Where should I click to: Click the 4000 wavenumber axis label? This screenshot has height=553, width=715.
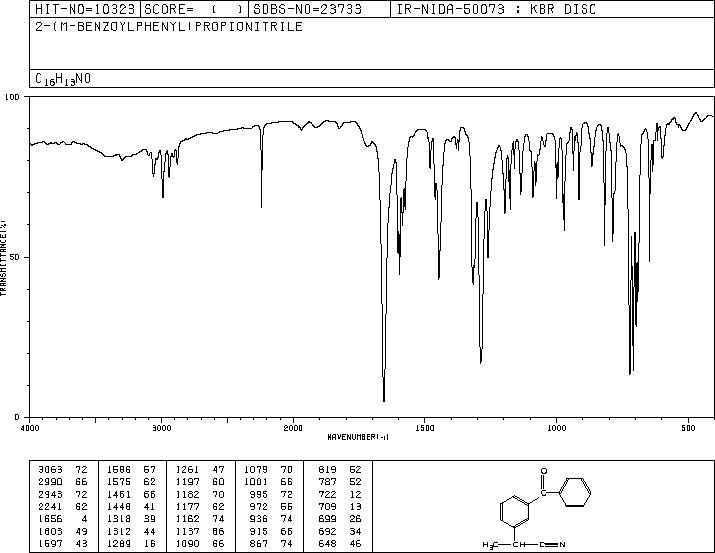point(30,428)
